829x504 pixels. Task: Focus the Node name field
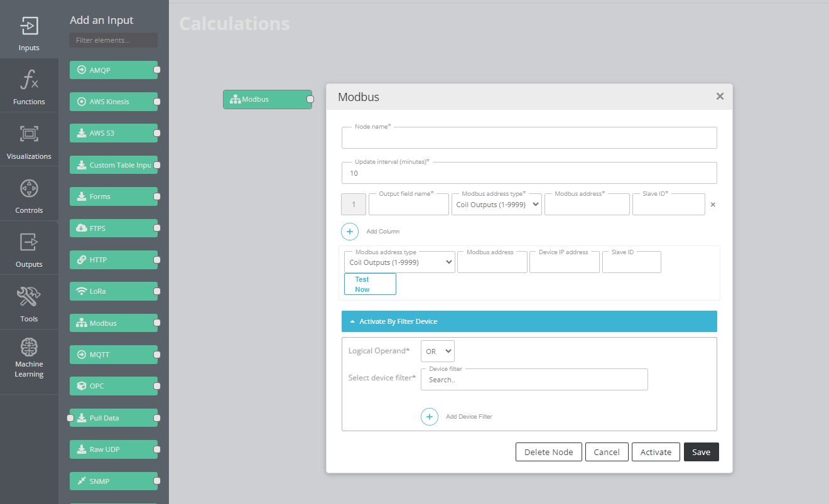[529, 138]
